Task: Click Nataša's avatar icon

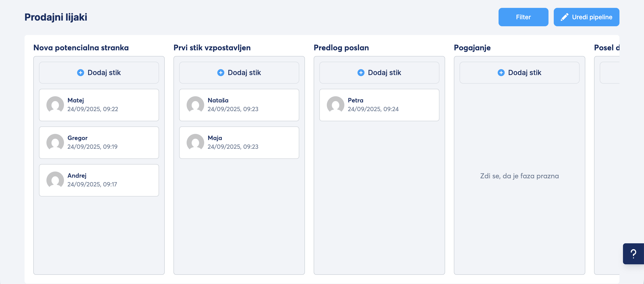Action: pos(195,105)
